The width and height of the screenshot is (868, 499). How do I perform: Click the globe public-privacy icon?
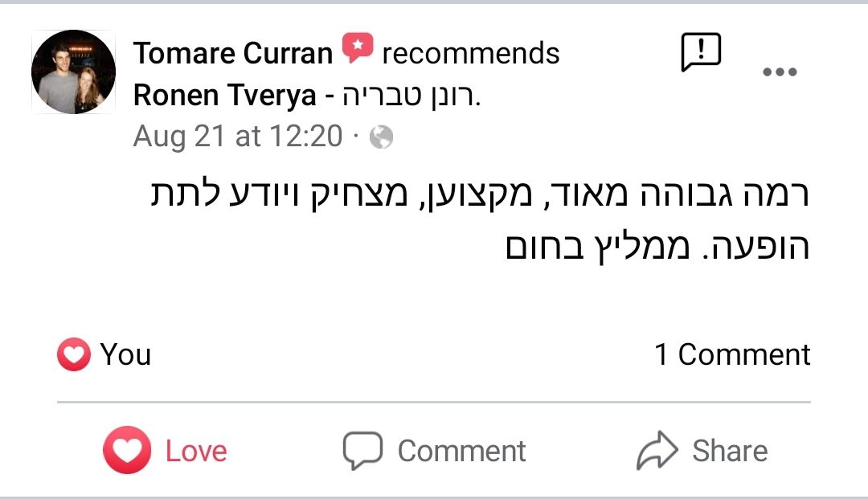(381, 137)
